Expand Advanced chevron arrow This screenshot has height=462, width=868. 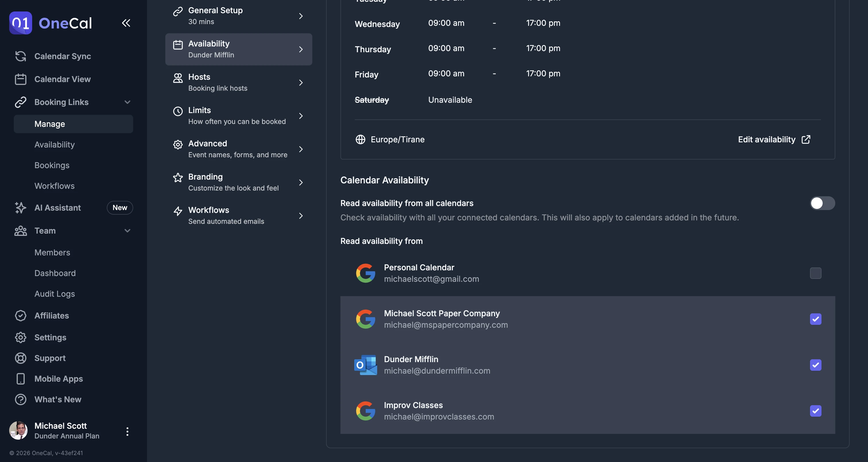tap(301, 149)
